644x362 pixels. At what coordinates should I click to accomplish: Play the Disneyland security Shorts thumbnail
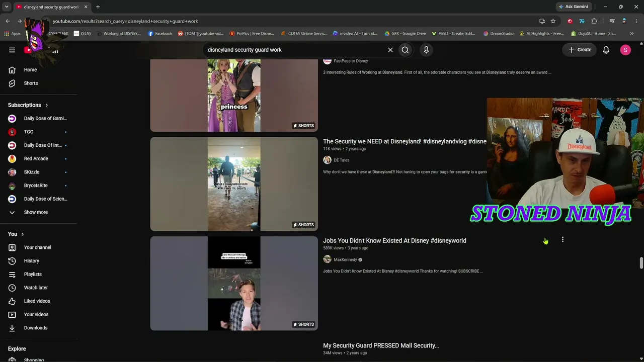[x=234, y=184]
